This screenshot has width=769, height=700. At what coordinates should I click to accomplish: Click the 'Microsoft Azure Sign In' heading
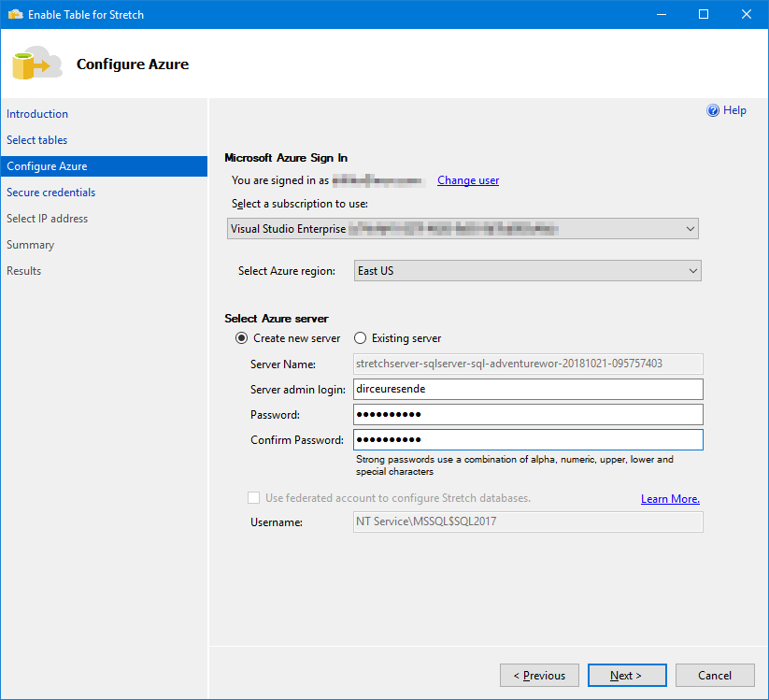[x=286, y=157]
